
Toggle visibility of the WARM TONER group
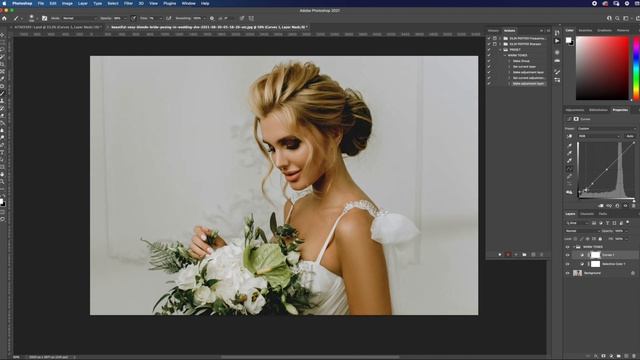(x=567, y=247)
